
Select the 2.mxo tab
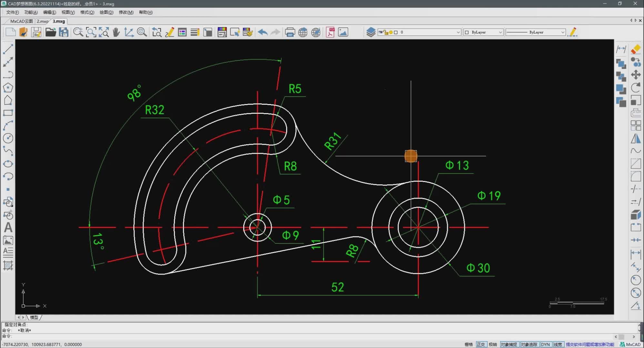(x=43, y=21)
